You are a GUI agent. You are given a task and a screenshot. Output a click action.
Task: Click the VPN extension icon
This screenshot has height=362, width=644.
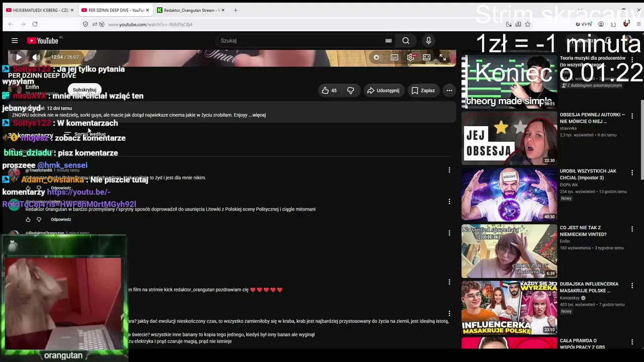click(x=584, y=24)
